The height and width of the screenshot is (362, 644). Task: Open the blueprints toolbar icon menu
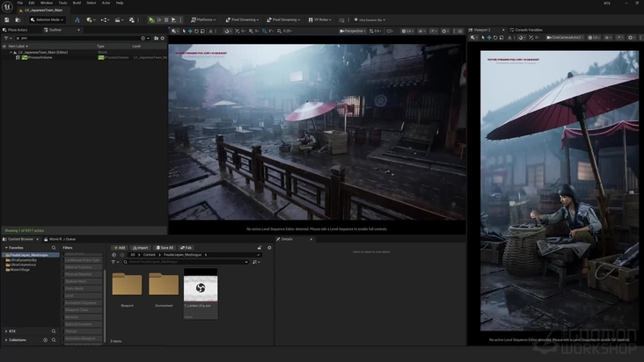pos(106,19)
